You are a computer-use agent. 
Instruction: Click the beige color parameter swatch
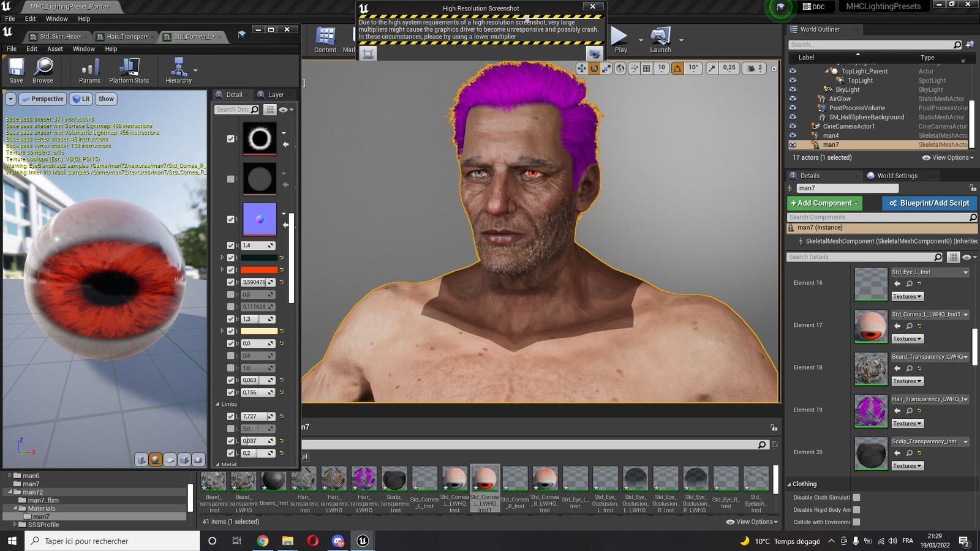259,331
